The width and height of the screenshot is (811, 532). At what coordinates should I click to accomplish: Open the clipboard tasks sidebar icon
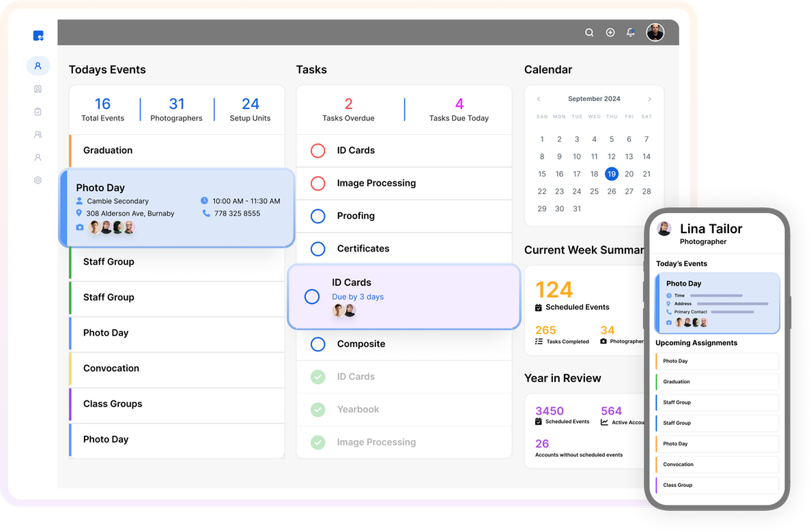38,111
